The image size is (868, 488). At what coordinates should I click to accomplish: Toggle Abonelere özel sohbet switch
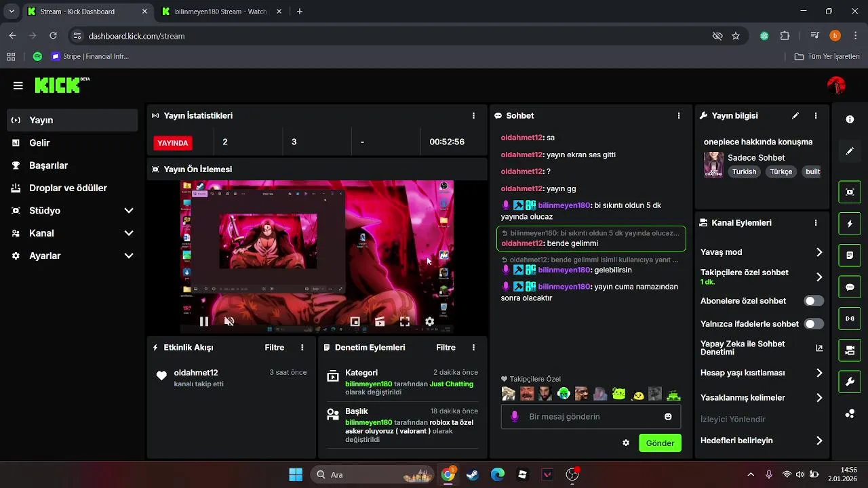814,301
